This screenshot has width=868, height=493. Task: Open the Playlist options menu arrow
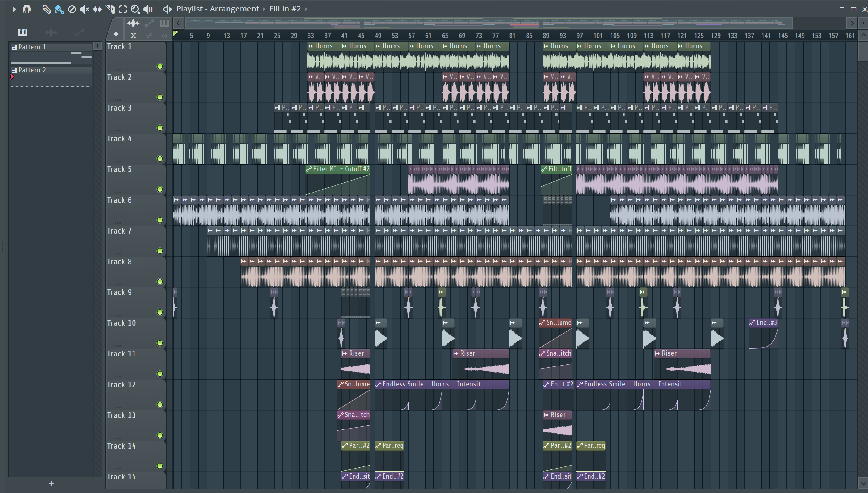point(14,9)
